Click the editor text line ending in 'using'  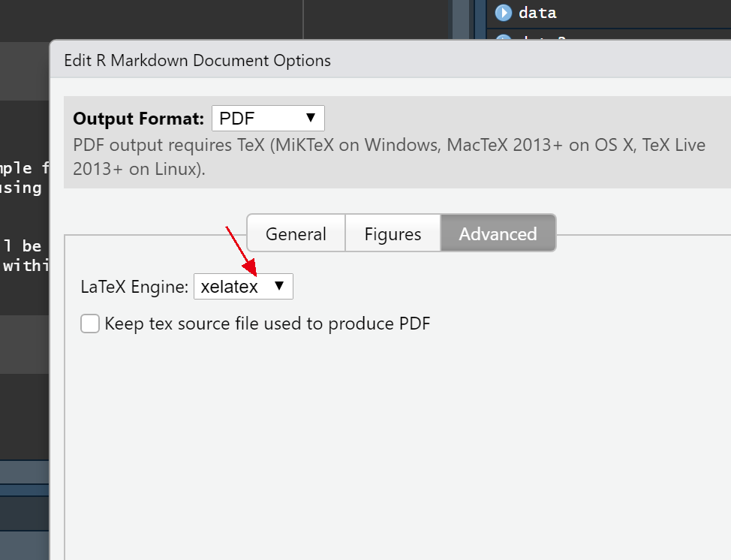tap(21, 187)
